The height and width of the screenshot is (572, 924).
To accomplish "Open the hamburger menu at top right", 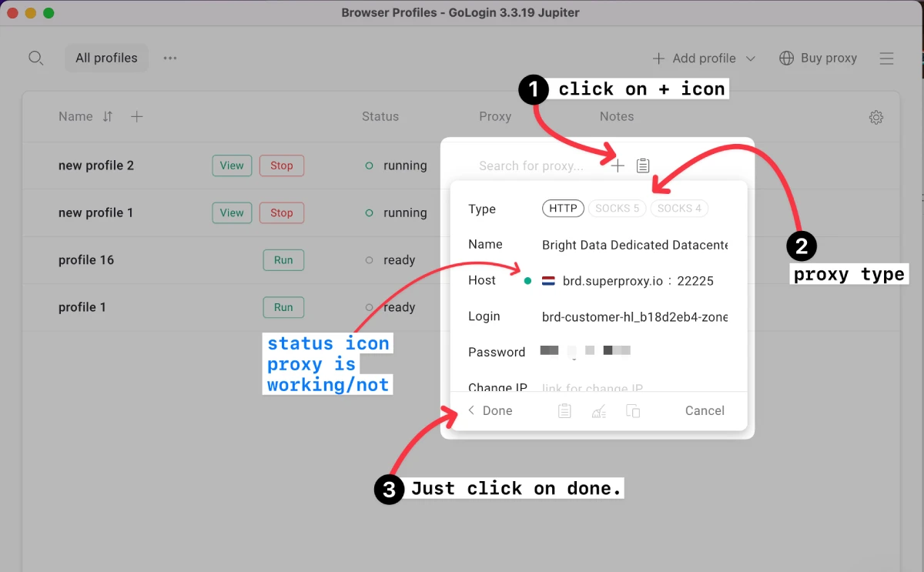I will [x=886, y=58].
